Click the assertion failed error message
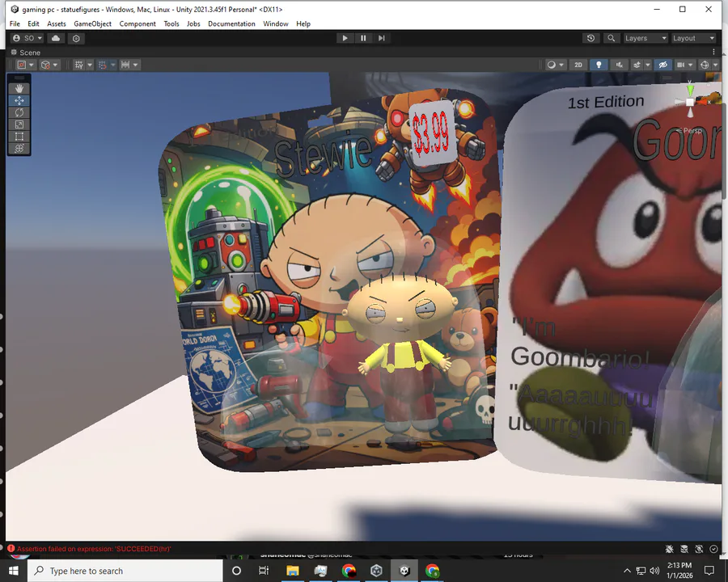 (95, 549)
